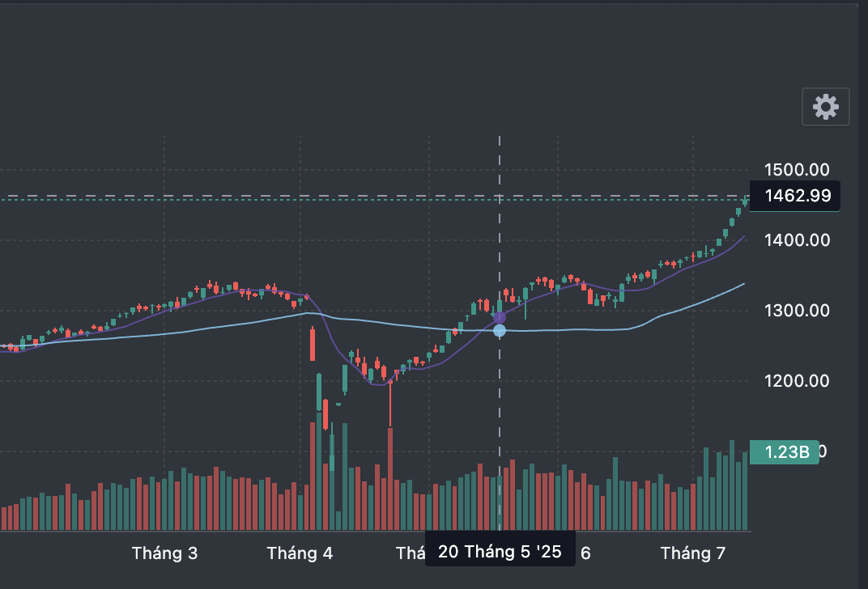This screenshot has width=868, height=589.
Task: Click the 1500.00 price axis label
Action: coord(798,170)
